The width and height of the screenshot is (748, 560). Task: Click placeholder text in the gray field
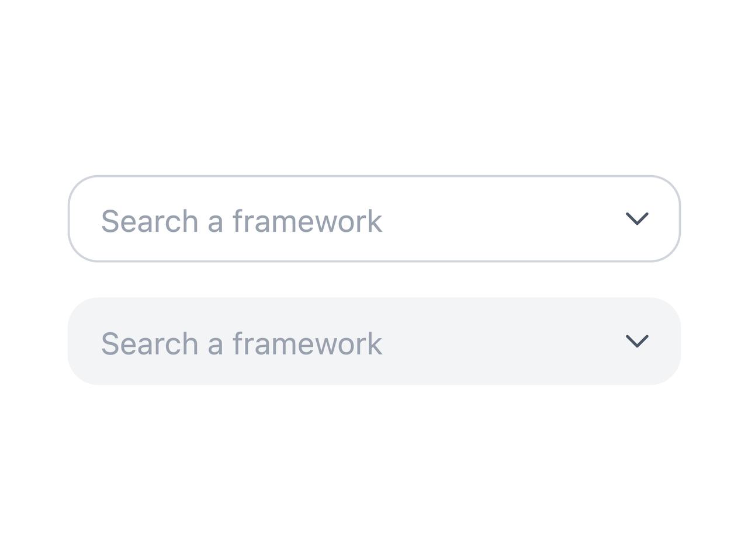click(242, 344)
